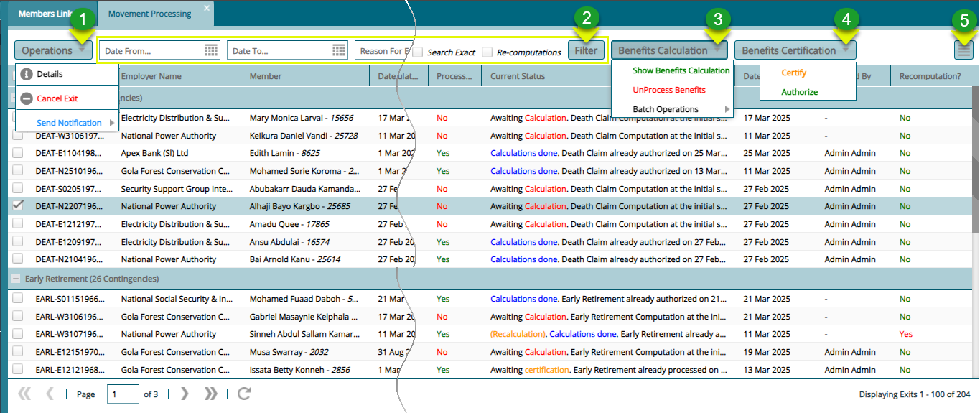Viewport: 980px width, 413px height.
Task: Go to the first page using pagination icon
Action: click(24, 394)
